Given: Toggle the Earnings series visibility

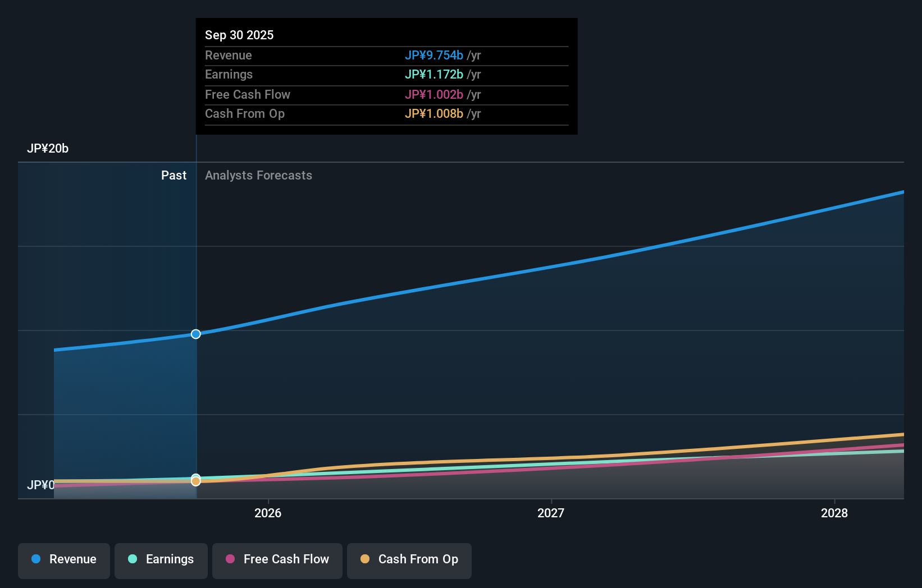Looking at the screenshot, I should click(161, 559).
